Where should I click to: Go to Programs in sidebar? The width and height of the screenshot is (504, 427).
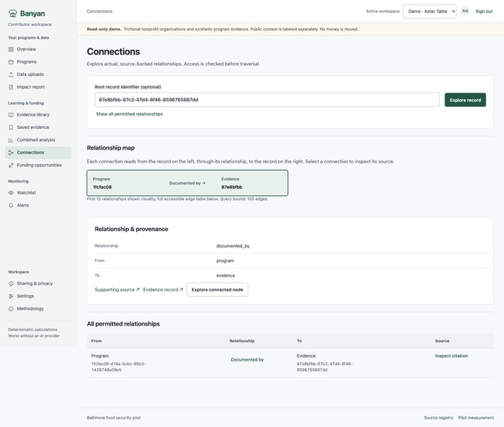click(38, 62)
